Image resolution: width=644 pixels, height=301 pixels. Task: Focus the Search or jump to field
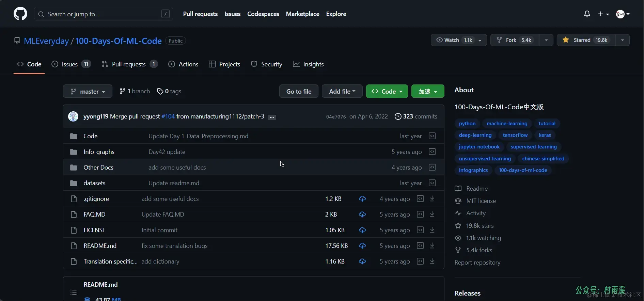click(104, 14)
